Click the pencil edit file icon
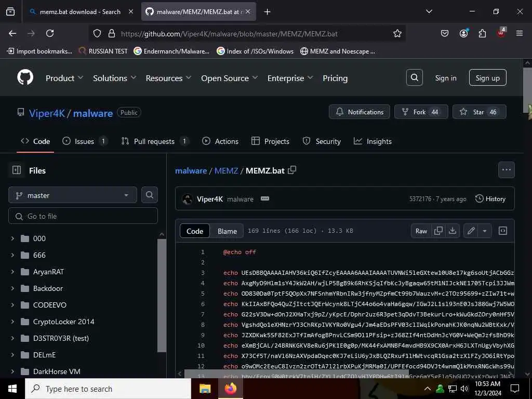 (x=471, y=231)
